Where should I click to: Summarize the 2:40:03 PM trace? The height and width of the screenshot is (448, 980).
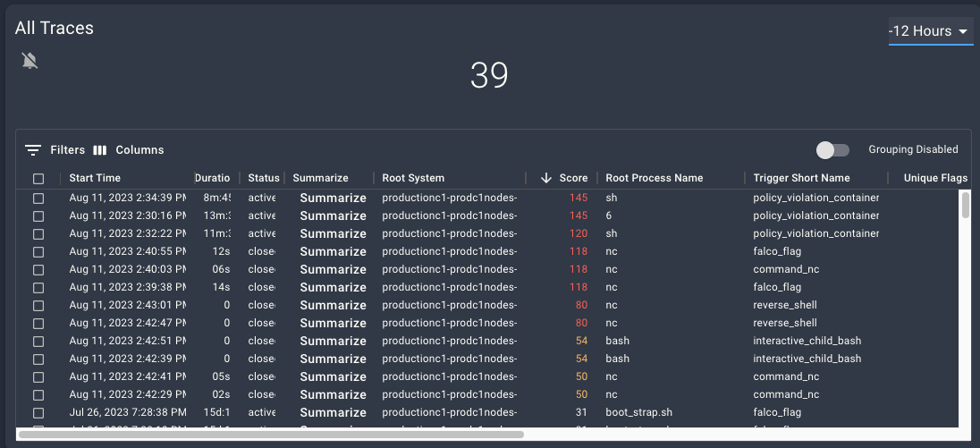(x=334, y=269)
